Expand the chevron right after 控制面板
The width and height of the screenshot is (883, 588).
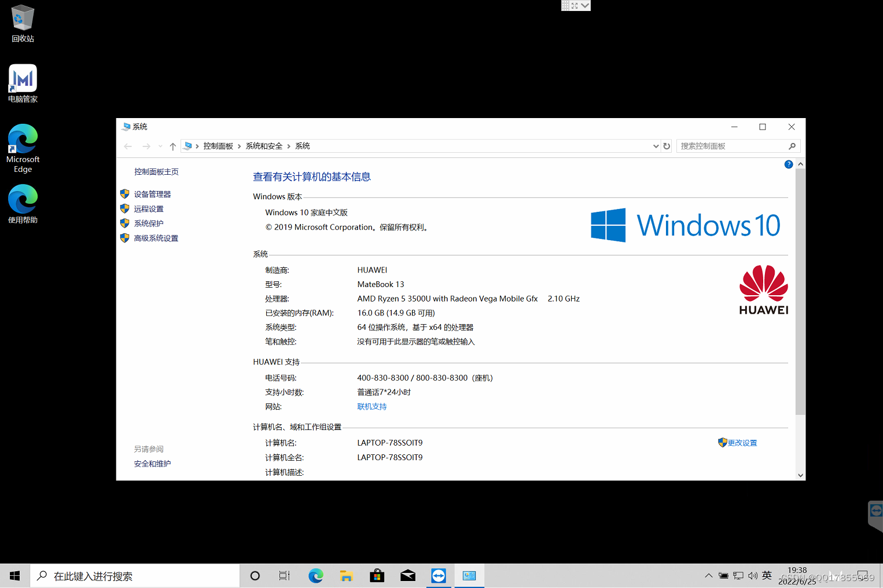239,146
